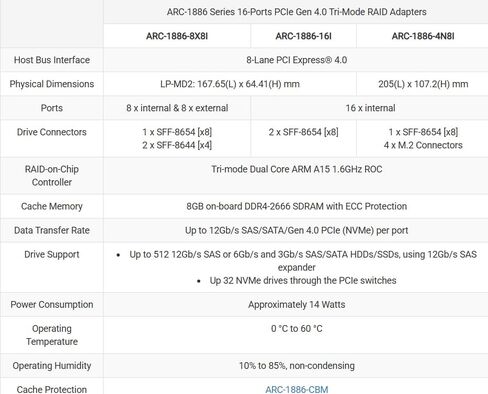
Task: Select the ARC-1886-16I column header
Action: click(303, 36)
